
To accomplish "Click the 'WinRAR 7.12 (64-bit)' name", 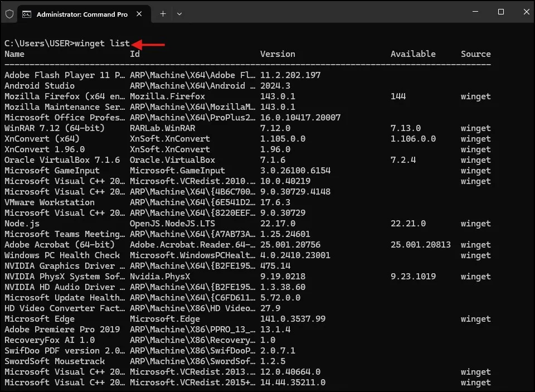I will coord(55,128).
